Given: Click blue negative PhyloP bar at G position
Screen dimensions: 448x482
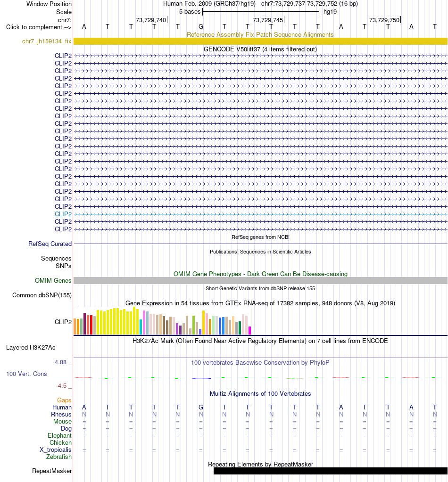Looking at the screenshot, I should point(201,378).
